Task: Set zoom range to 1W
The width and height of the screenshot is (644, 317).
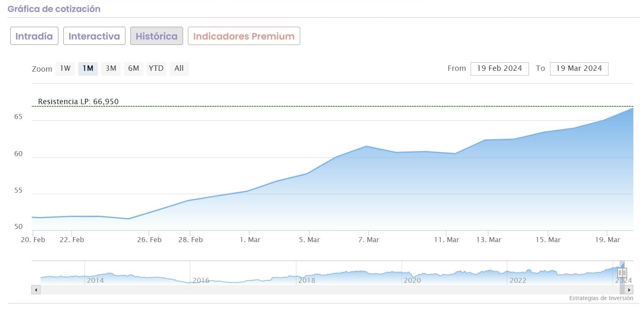Action: pos(65,68)
